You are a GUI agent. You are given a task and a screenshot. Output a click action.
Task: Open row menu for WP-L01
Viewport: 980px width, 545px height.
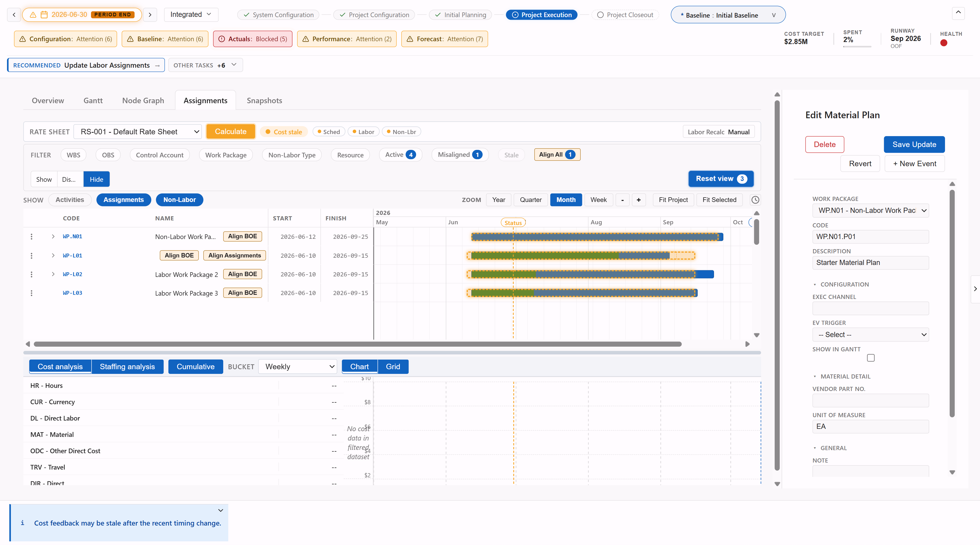click(32, 255)
